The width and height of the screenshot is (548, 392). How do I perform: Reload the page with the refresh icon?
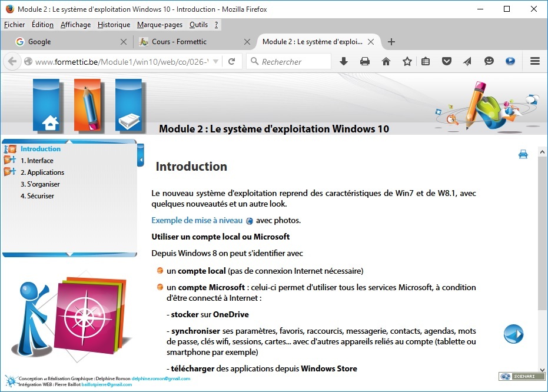pos(231,61)
